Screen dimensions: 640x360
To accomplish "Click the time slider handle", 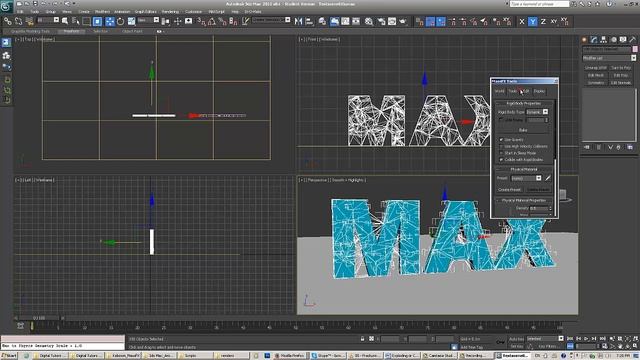I will pyautogui.click(x=39, y=318).
